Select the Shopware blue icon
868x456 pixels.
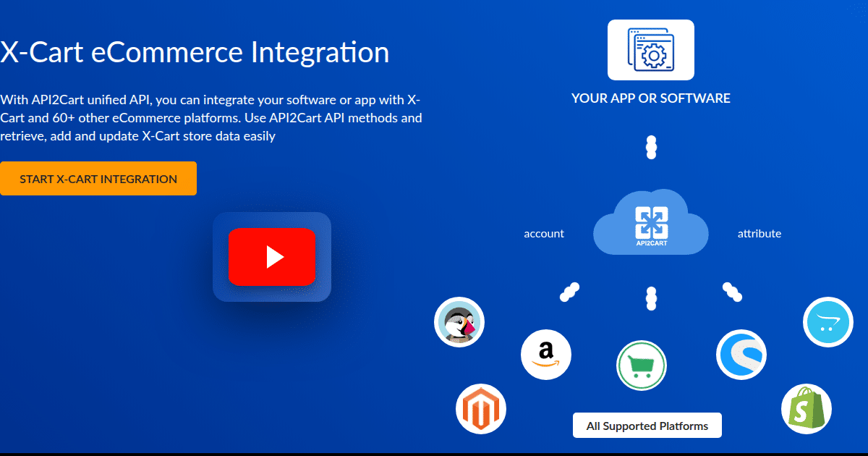click(741, 355)
